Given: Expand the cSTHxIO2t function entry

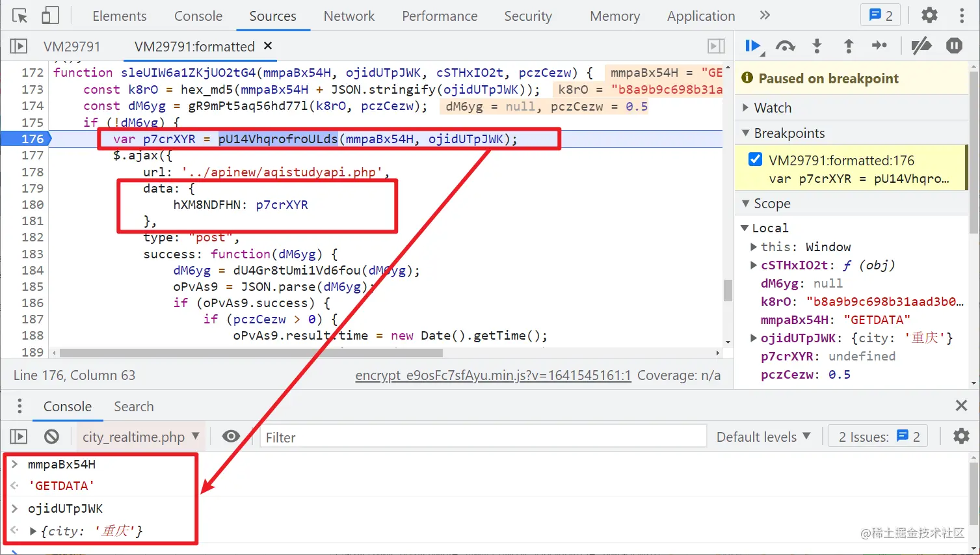Looking at the screenshot, I should pyautogui.click(x=754, y=265).
